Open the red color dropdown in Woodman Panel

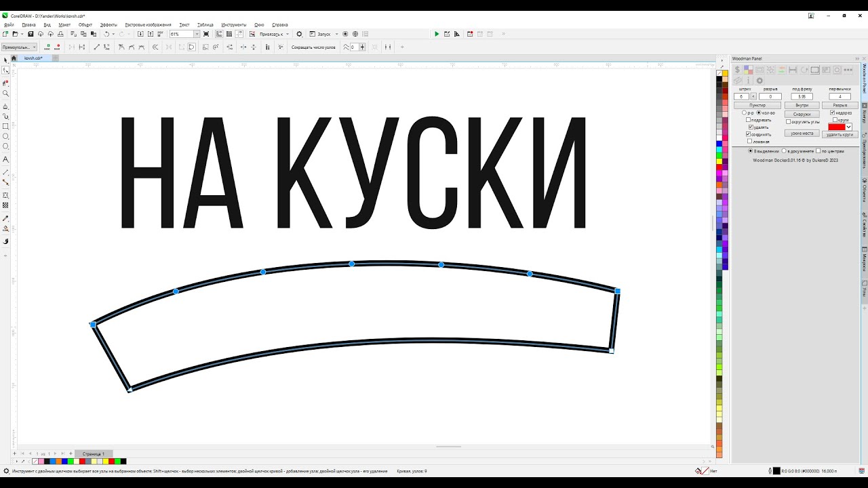coord(848,127)
